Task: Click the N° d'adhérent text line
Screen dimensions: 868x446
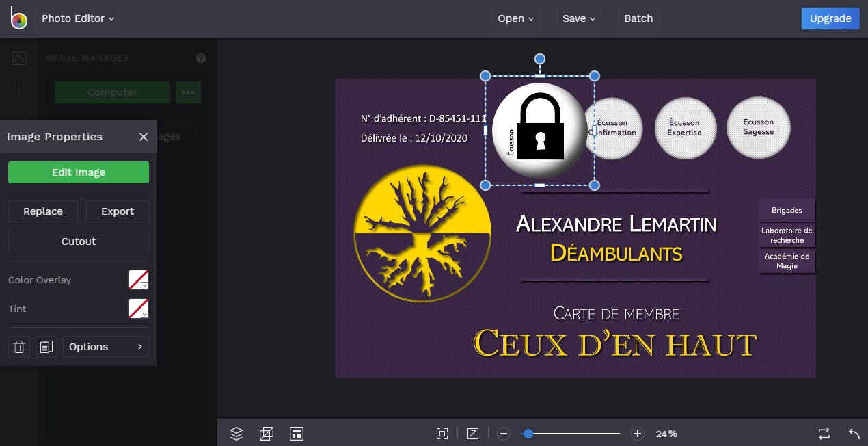Action: point(424,118)
